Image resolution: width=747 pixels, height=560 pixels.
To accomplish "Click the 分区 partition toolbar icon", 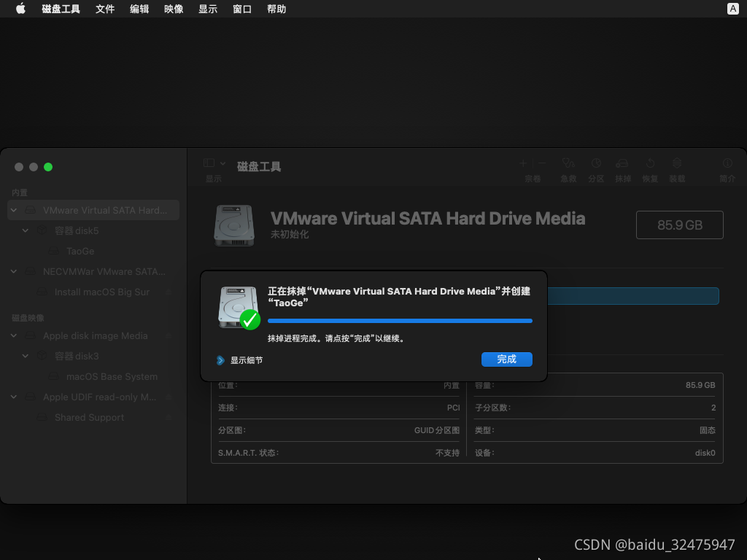I will [x=596, y=164].
